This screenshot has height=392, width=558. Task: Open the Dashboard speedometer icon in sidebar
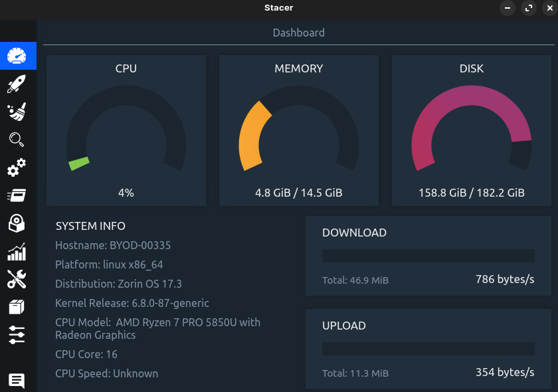click(17, 56)
